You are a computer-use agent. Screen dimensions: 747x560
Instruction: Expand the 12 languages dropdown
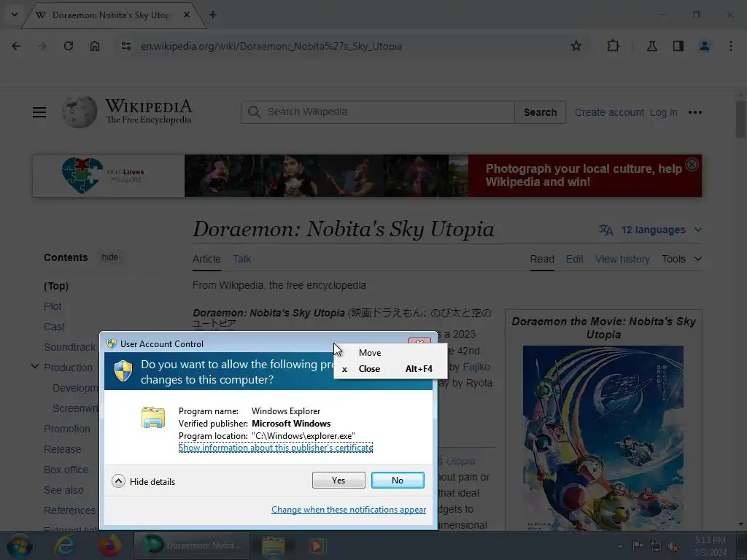tap(662, 230)
